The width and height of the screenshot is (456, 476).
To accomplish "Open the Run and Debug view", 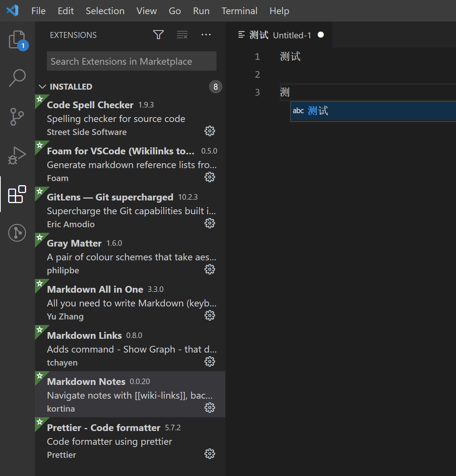I will pyautogui.click(x=17, y=155).
